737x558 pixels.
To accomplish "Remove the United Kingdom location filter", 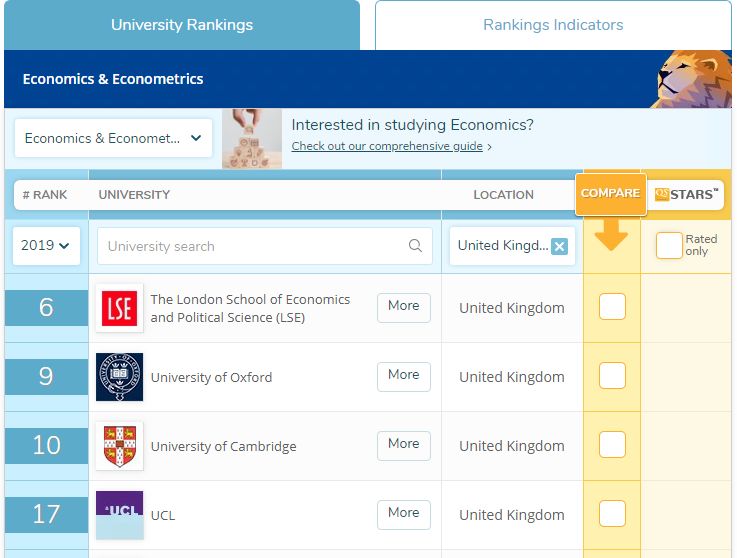I will click(x=559, y=246).
